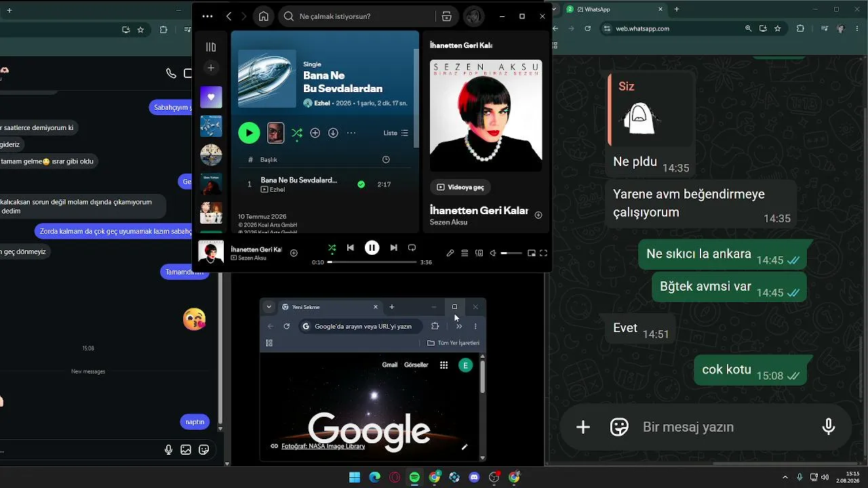This screenshot has width=868, height=488.
Task: Open Spotify from the Windows taskbar
Action: click(x=414, y=477)
